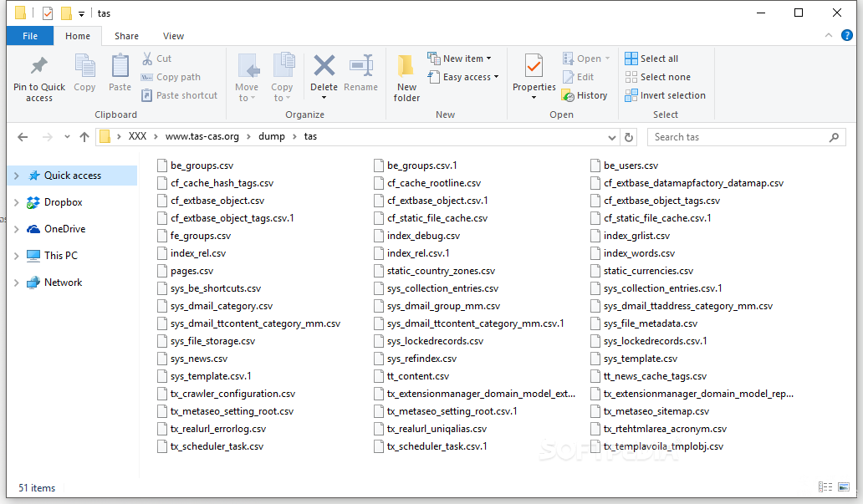Open the Help question mark icon

(847, 36)
